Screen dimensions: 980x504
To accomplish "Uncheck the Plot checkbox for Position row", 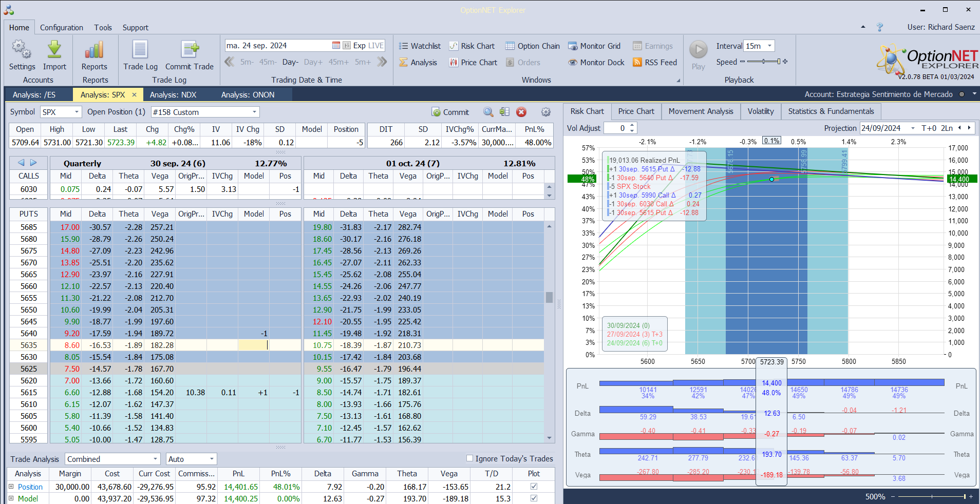I will (534, 487).
